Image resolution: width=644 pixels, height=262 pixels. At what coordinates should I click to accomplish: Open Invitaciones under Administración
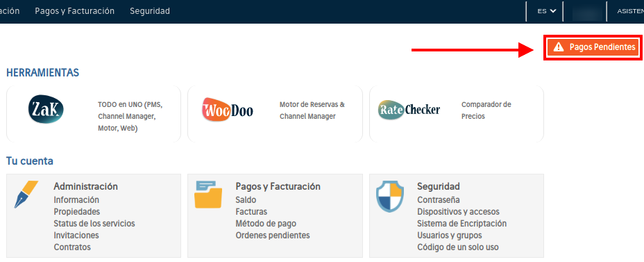click(x=76, y=236)
